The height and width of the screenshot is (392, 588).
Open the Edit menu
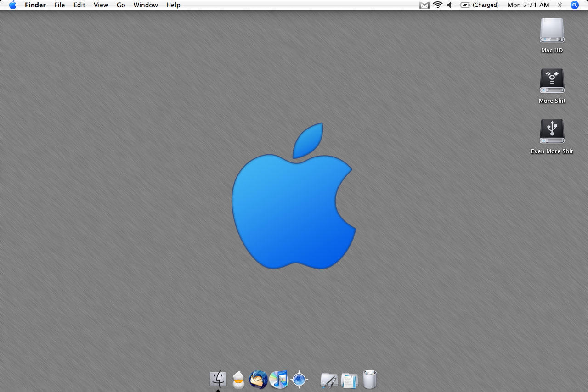[79, 5]
